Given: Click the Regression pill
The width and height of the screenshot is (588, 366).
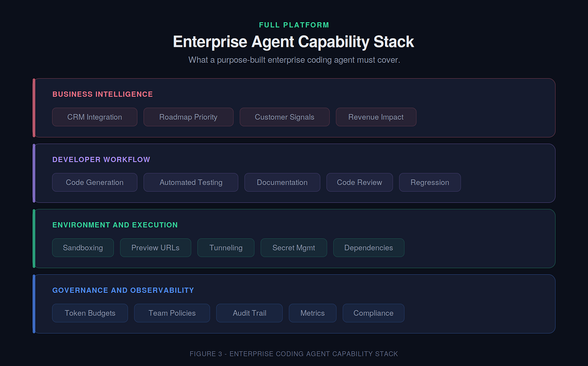Looking at the screenshot, I should pyautogui.click(x=430, y=182).
